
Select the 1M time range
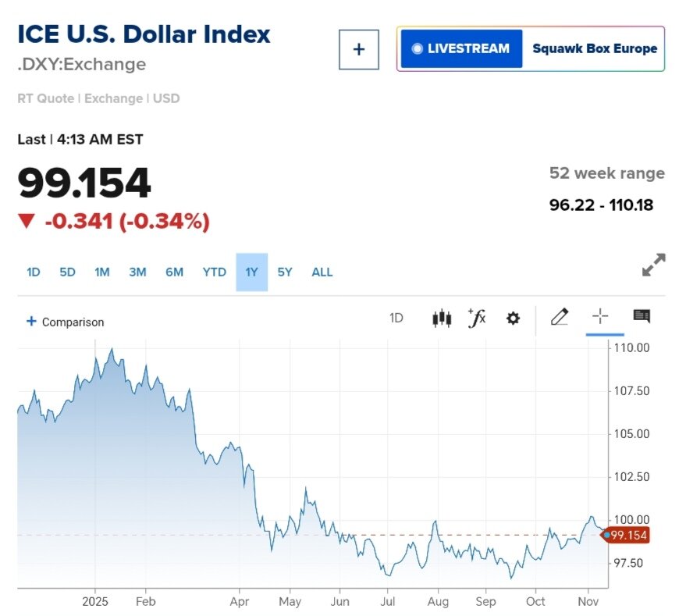coord(102,272)
